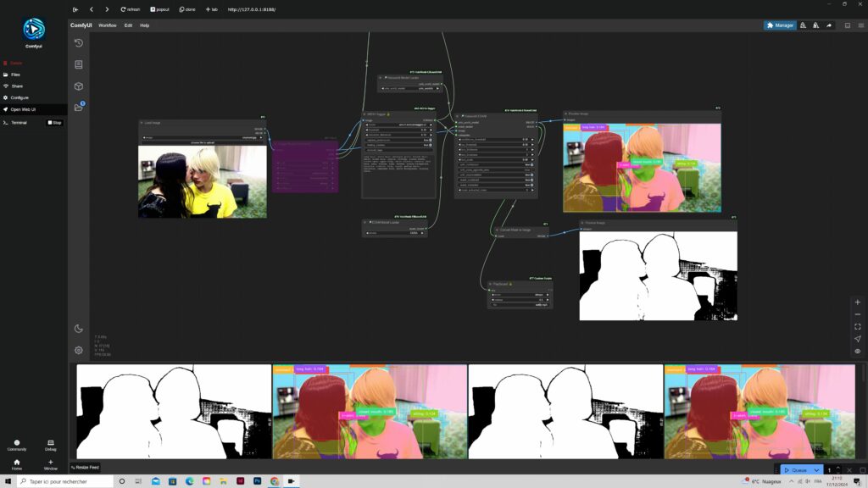Viewport: 868px width, 488px height.
Task: Open the Workflow menu
Action: (x=108, y=25)
